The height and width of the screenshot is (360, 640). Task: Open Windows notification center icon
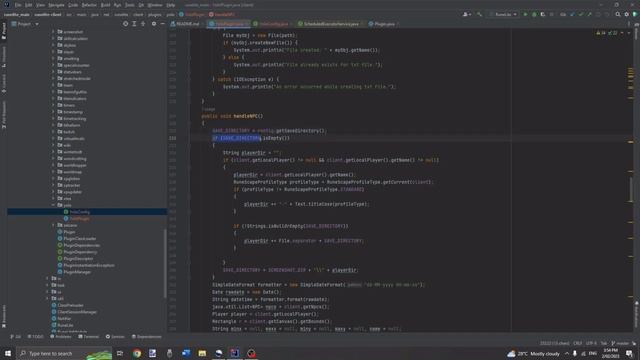[x=629, y=353]
